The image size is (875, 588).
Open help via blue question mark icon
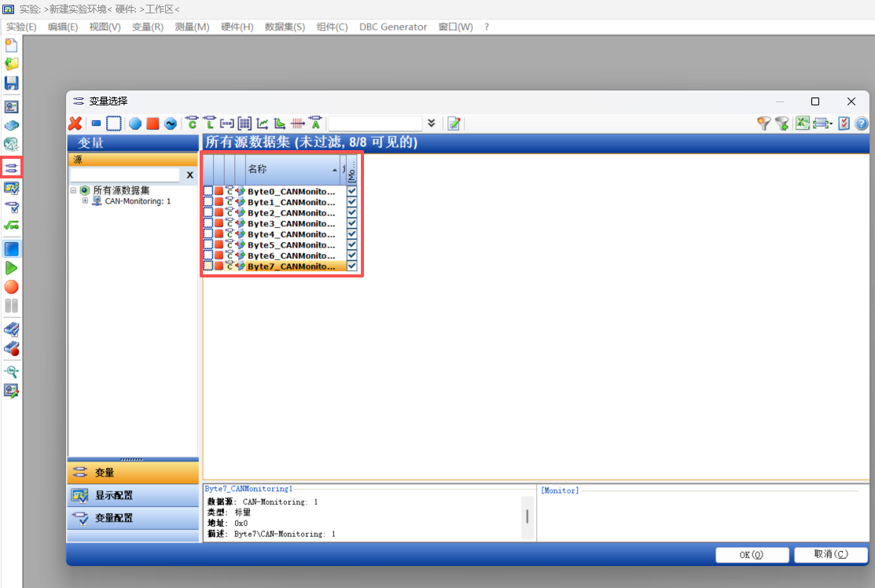tap(862, 123)
